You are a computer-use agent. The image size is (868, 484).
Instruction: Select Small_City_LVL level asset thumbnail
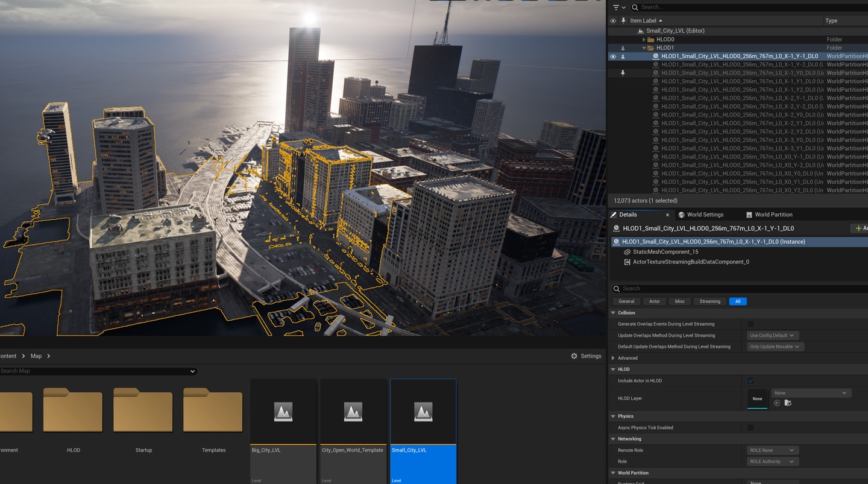(x=423, y=412)
